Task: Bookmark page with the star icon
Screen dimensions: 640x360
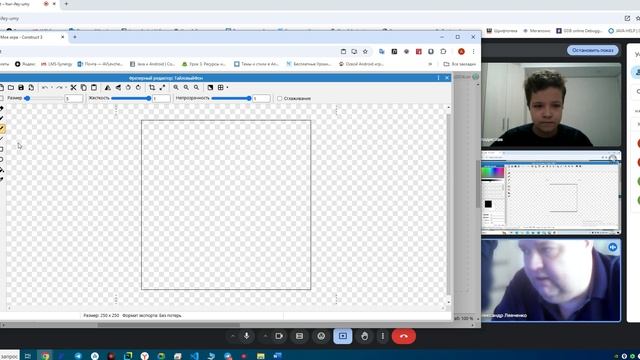Action: tap(365, 51)
